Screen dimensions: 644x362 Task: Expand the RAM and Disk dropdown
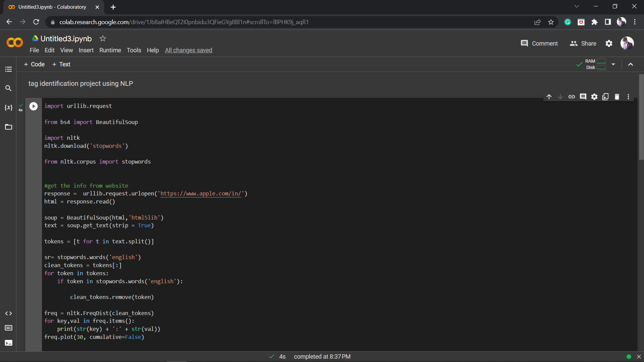(x=613, y=64)
